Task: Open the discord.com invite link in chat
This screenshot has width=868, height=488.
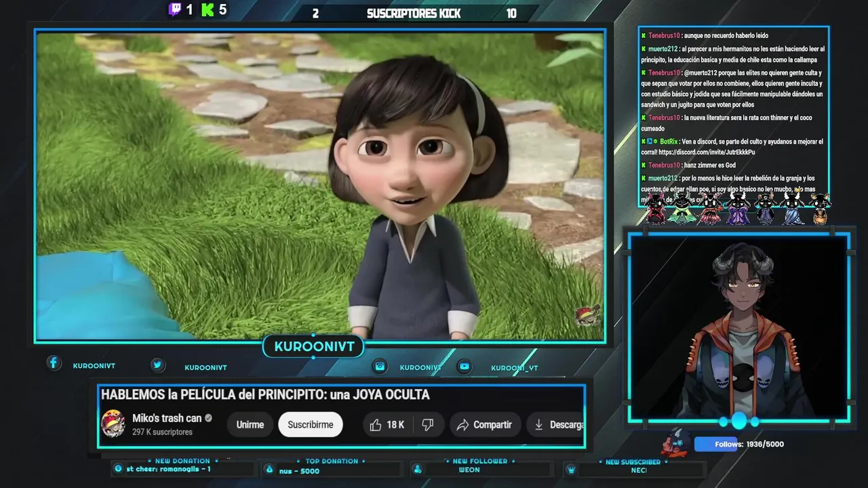Action: (x=707, y=152)
